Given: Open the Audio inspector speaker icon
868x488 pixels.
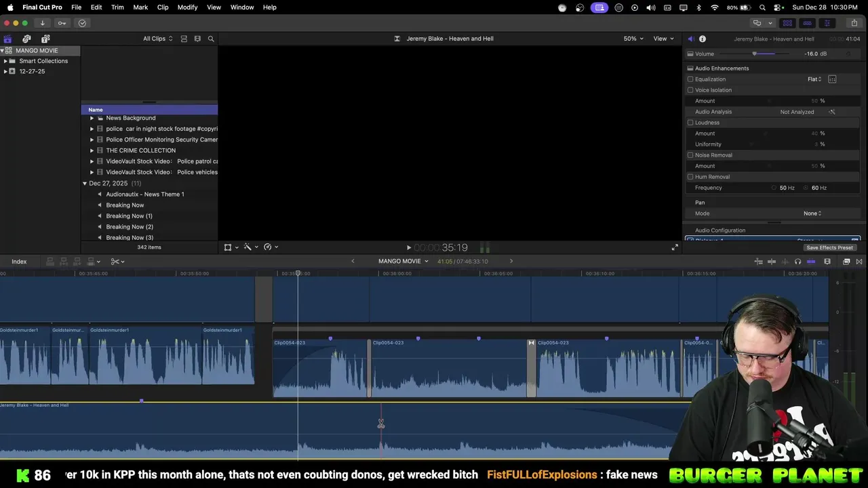Looking at the screenshot, I should 690,39.
